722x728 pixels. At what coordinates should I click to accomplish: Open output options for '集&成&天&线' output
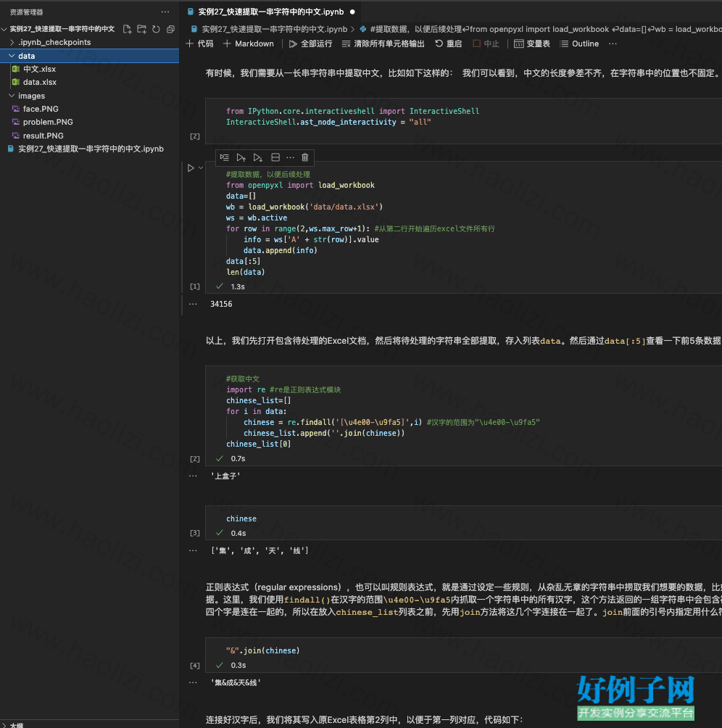tap(193, 682)
